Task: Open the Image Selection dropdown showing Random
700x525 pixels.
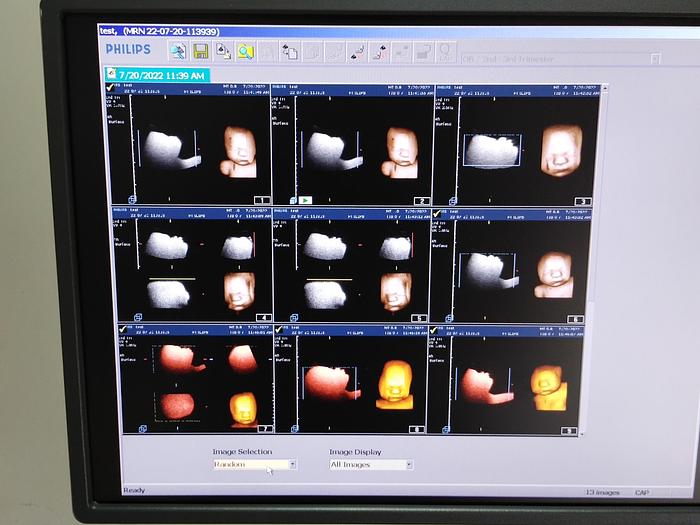Action: 254,464
